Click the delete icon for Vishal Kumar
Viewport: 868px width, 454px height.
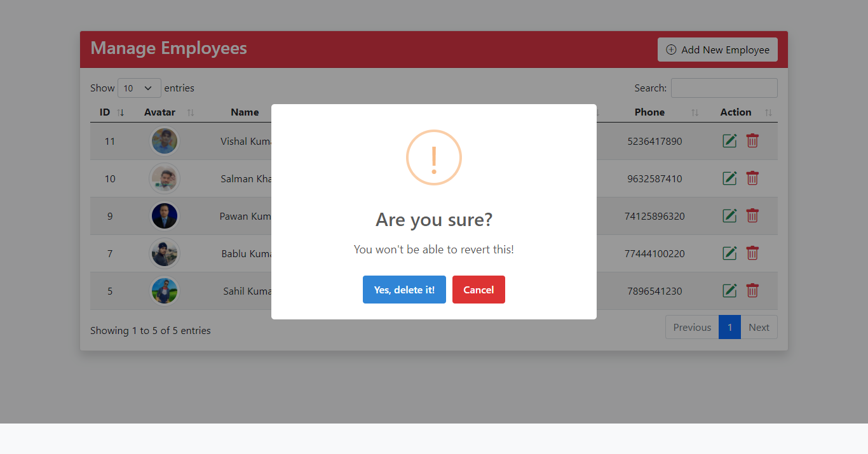click(752, 141)
